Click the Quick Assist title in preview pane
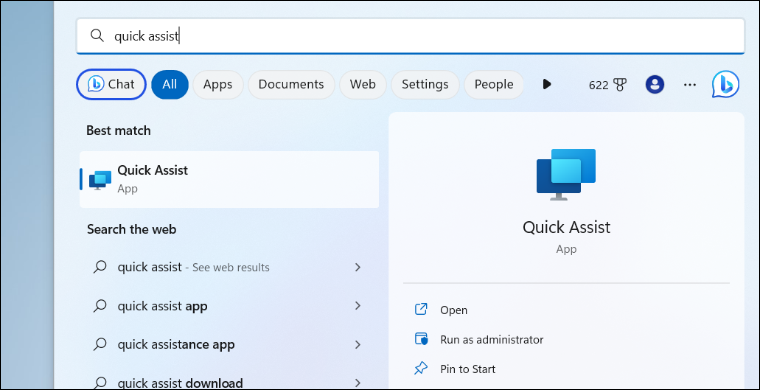 coord(566,227)
